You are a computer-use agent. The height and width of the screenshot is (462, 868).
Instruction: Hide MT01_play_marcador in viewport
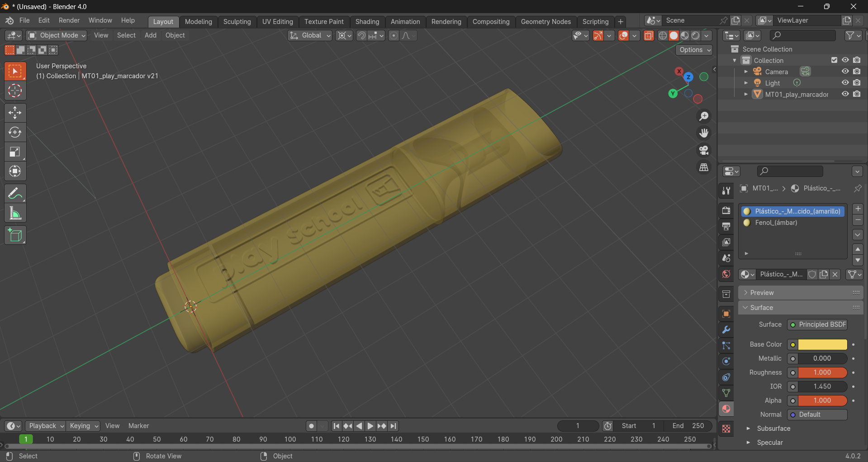[x=845, y=94]
